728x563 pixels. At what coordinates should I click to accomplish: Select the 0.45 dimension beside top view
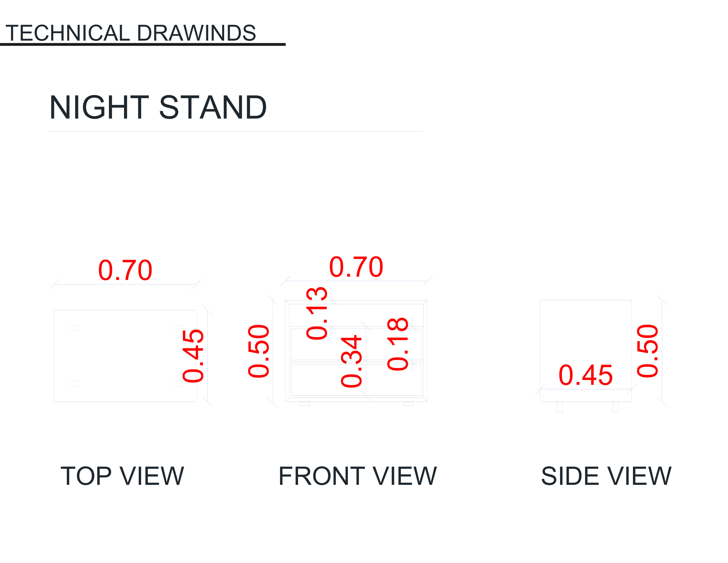pyautogui.click(x=193, y=356)
